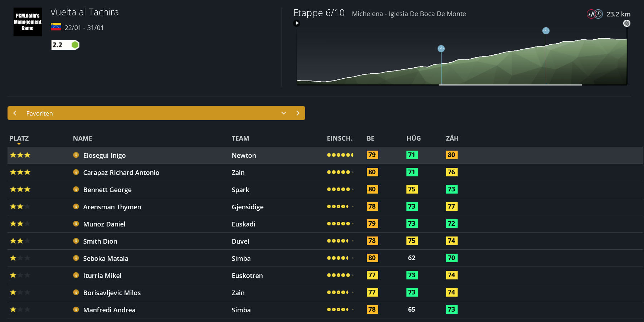Click the ZÄH value 80 of Elosegui Inigo

452,155
